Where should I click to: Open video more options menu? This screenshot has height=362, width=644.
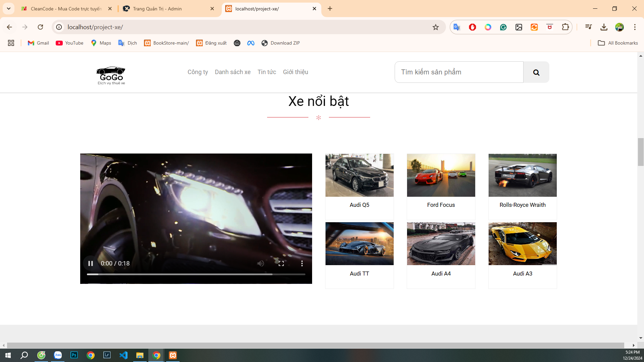point(302,263)
